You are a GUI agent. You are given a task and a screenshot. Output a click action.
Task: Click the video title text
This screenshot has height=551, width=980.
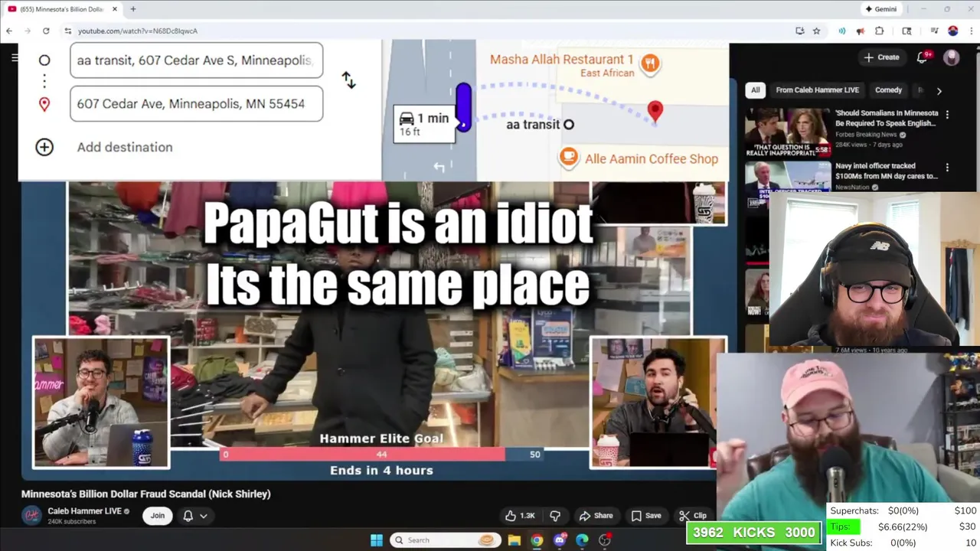tap(145, 494)
